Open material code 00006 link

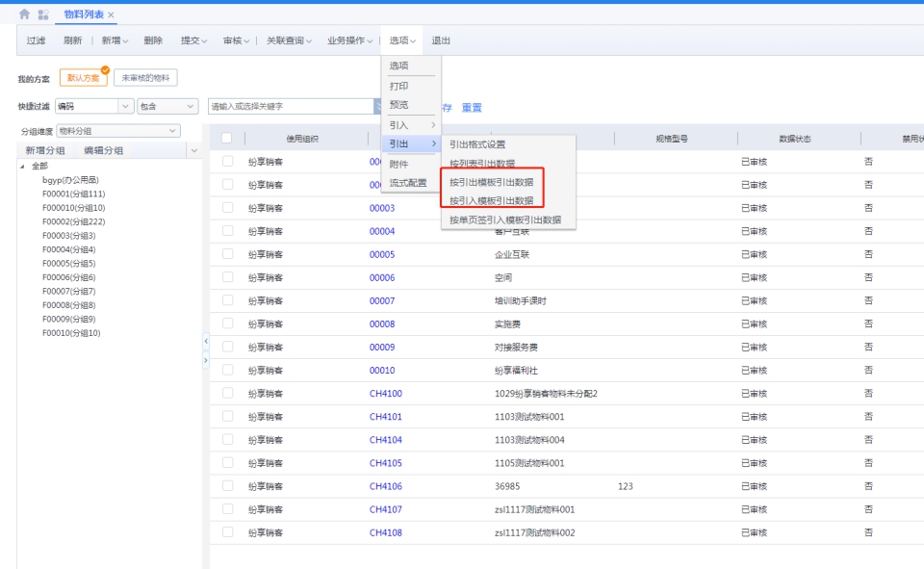382,277
